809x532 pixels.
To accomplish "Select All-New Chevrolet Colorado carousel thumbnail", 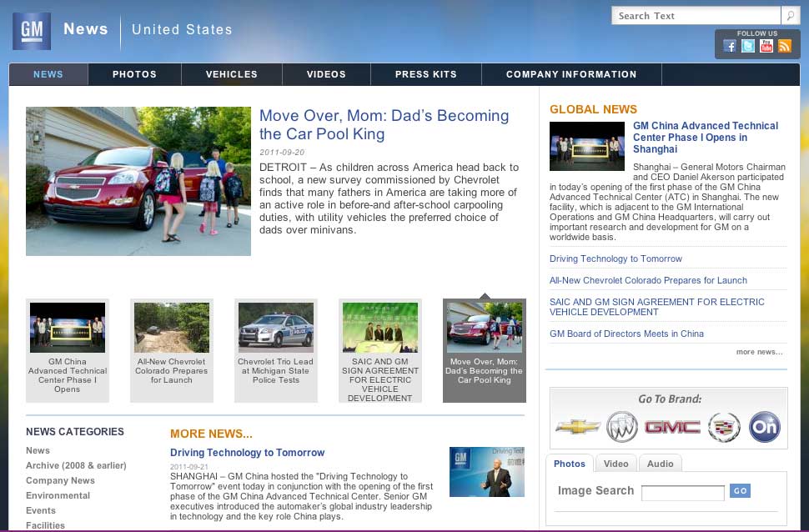I will pyautogui.click(x=172, y=350).
